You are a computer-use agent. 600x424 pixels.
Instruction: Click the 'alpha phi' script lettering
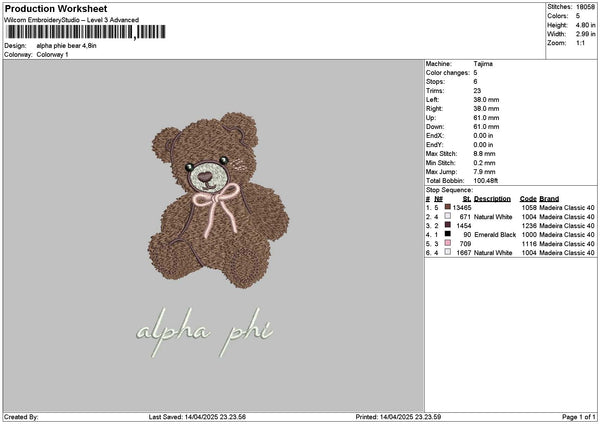(205, 332)
